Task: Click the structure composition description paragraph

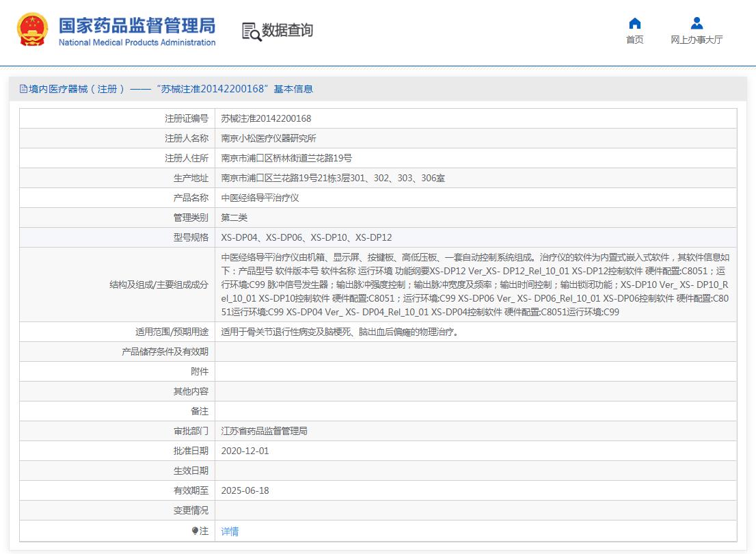Action: [x=475, y=285]
